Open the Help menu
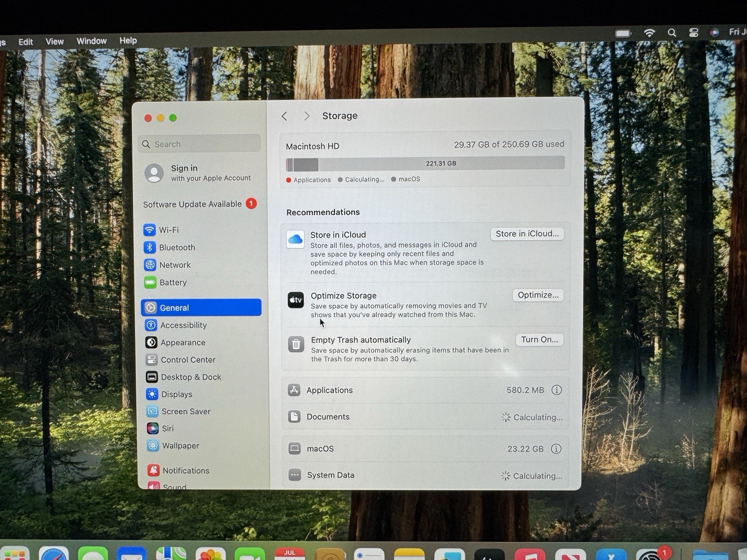The width and height of the screenshot is (747, 560). [x=128, y=41]
